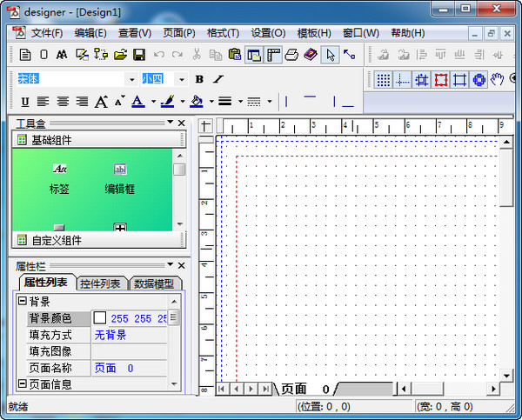Click the 背景颜色 white color swatch
522x420 pixels.
(x=100, y=318)
